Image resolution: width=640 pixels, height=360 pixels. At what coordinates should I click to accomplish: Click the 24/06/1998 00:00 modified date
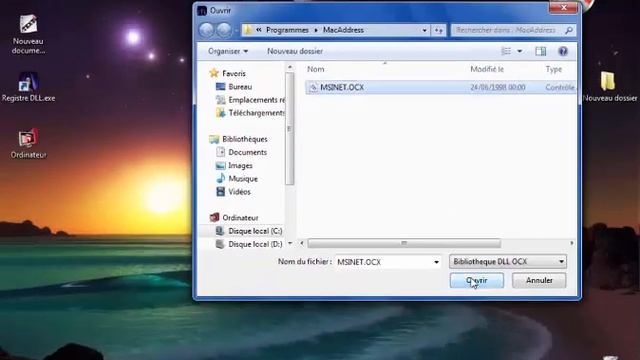pyautogui.click(x=498, y=87)
